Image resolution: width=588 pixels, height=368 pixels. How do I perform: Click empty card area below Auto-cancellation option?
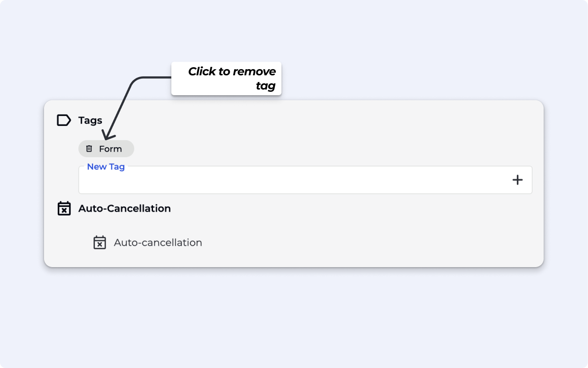294,259
